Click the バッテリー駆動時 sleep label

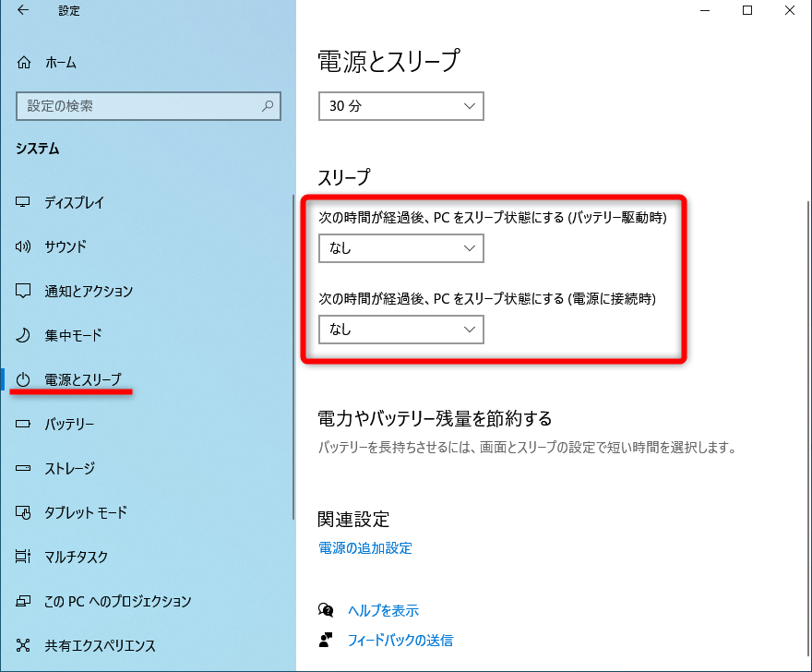(493, 218)
